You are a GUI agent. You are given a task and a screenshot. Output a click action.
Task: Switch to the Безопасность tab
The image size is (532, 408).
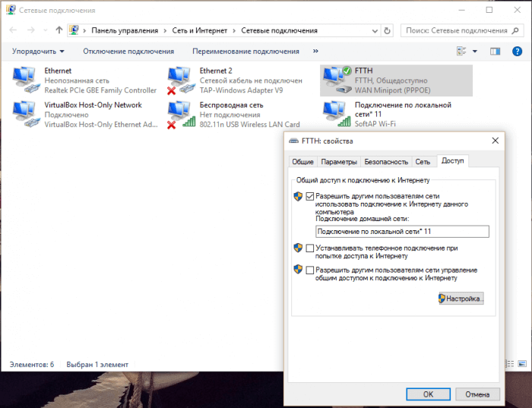coord(385,162)
